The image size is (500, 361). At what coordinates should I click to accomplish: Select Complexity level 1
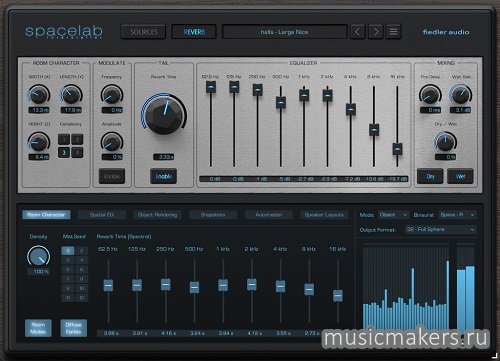tap(64, 139)
